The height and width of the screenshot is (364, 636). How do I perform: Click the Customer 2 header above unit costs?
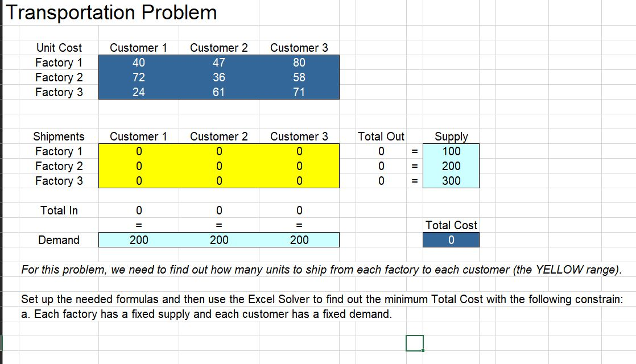[x=218, y=48]
